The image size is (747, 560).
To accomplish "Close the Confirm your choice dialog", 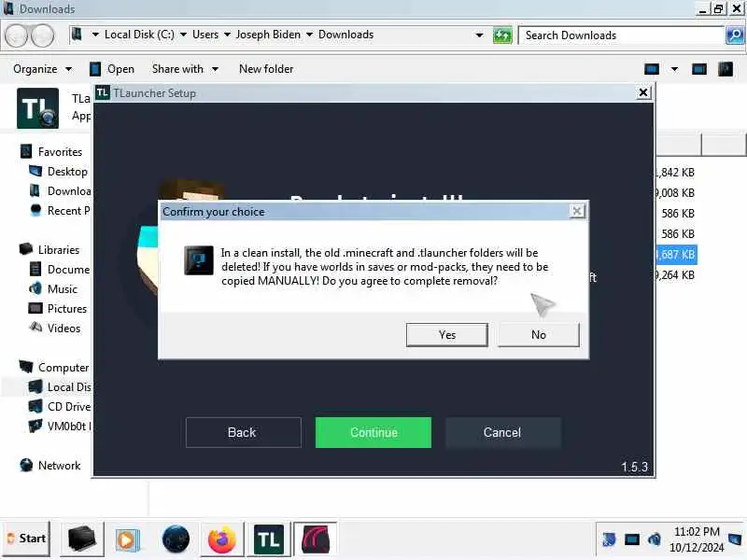I will 577,211.
